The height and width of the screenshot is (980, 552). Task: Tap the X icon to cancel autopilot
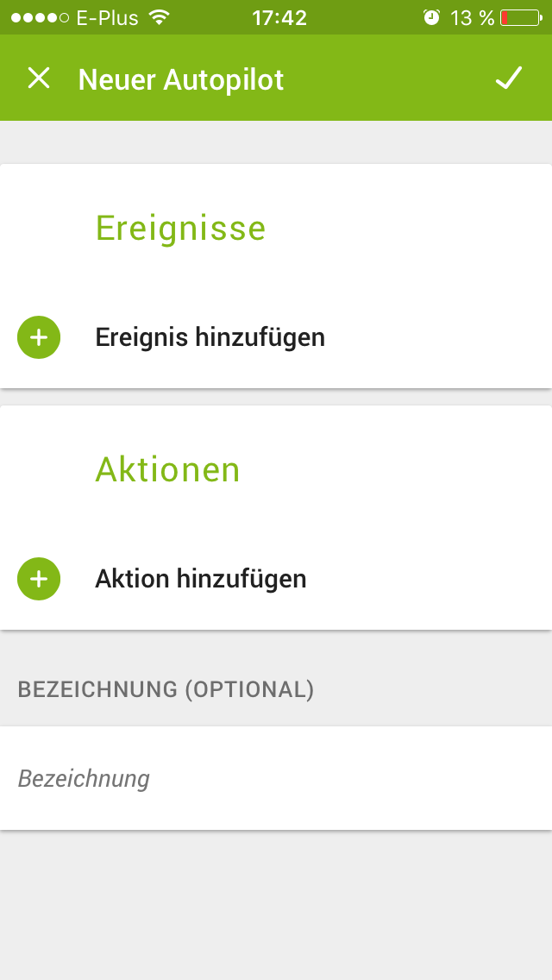pos(39,79)
